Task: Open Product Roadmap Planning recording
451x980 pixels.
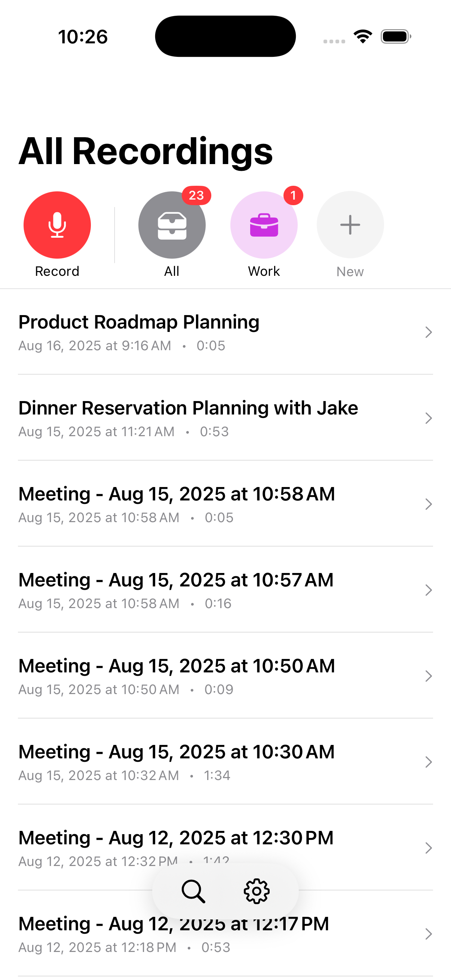Action: (139, 322)
